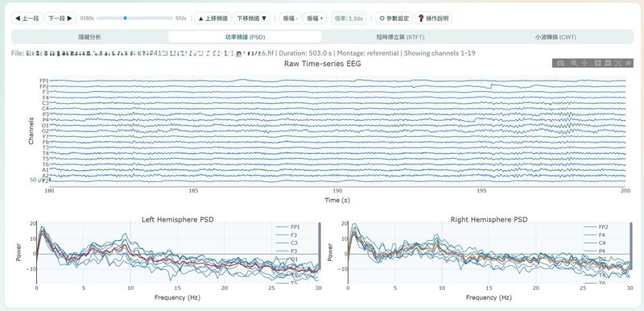
Task: Click Reset axes home icon in modebar
Action: tap(628, 63)
